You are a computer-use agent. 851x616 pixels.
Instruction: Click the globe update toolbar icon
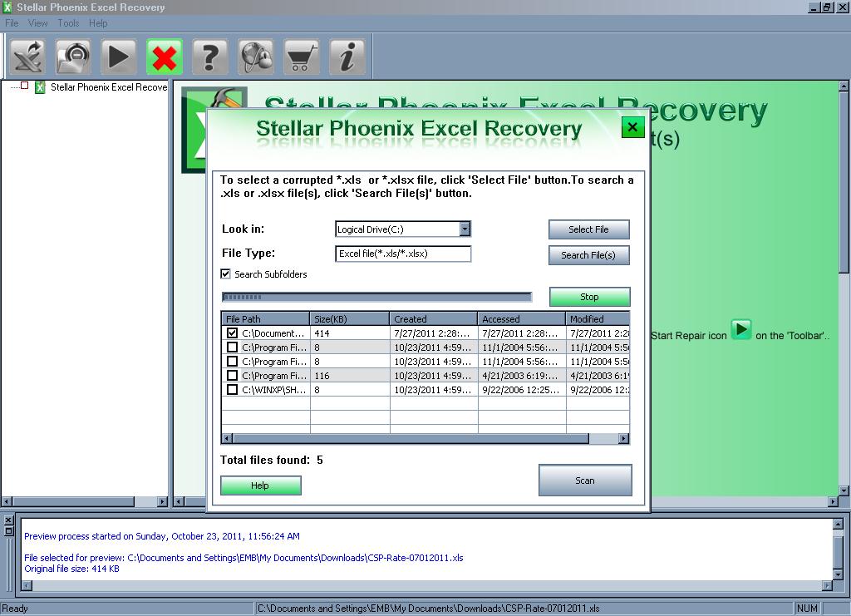point(256,57)
